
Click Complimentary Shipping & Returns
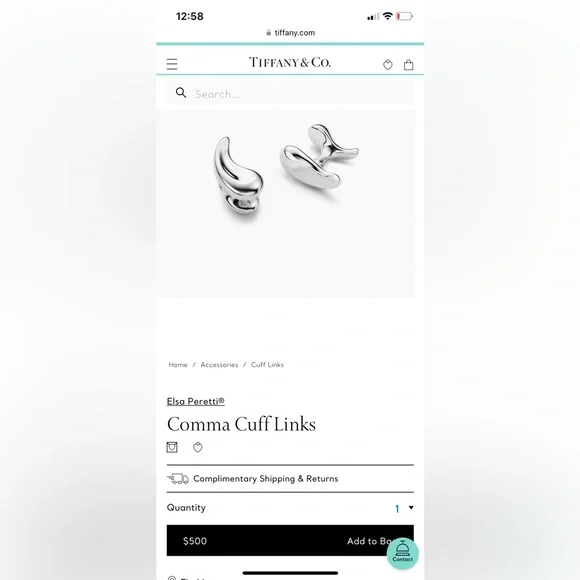[x=266, y=479]
